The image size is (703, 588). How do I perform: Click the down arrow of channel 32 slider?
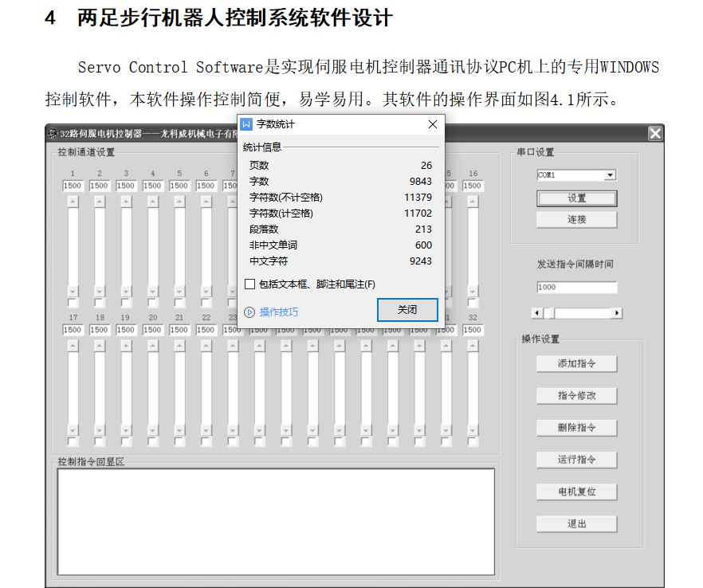(473, 429)
